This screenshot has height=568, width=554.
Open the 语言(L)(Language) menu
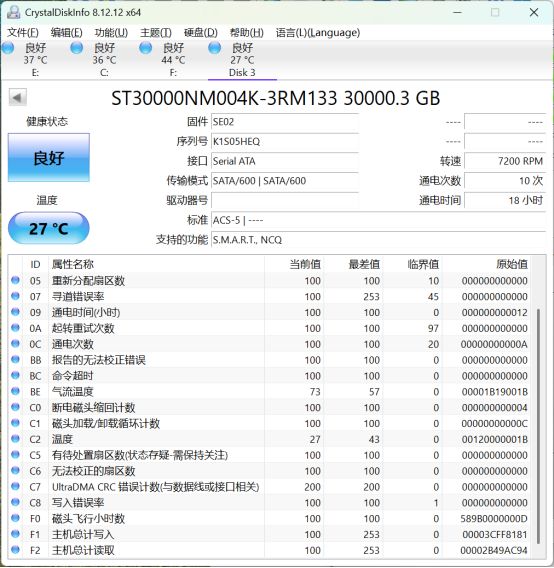pos(318,33)
